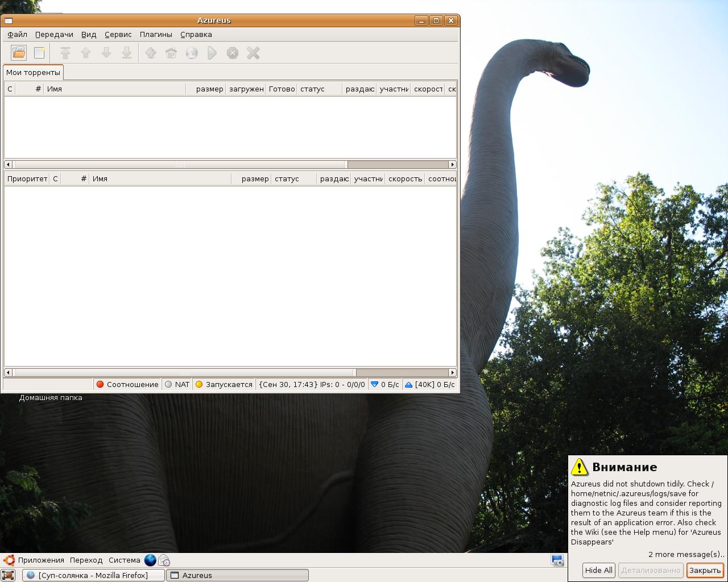This screenshot has width=728, height=582.
Task: Sort lower table by размер column
Action: point(251,178)
